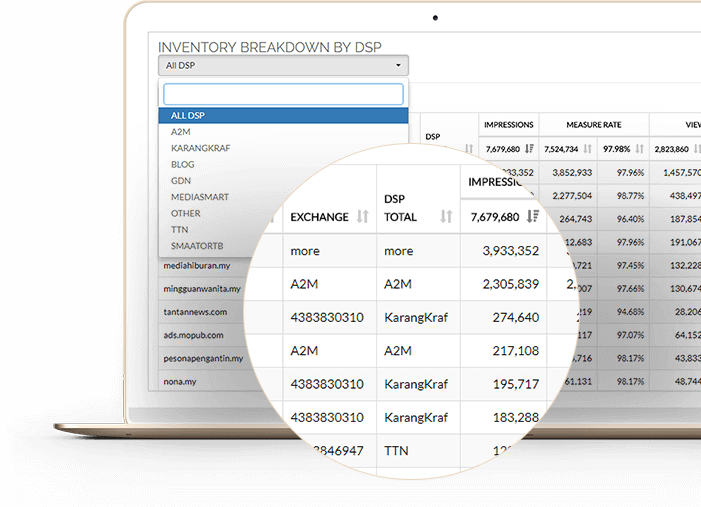Click the MEASURE RATE column header
The height and width of the screenshot is (507, 701).
click(594, 125)
